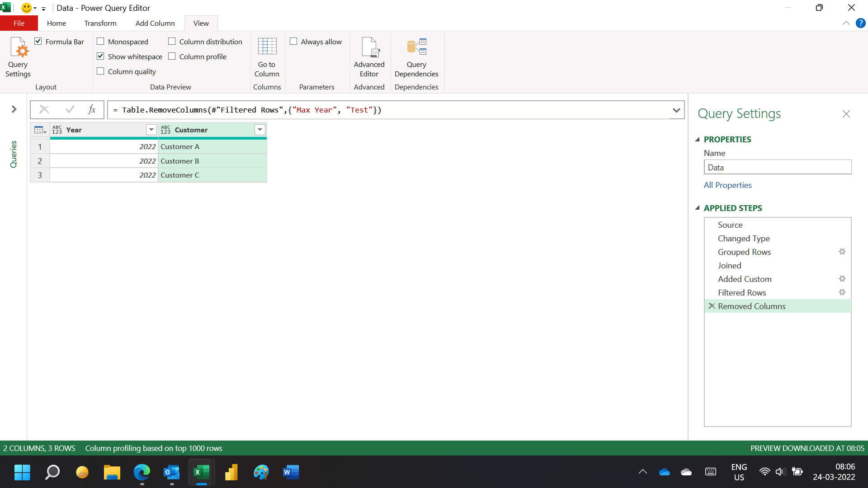868x488 pixels.
Task: Collapse the APPLIED STEPS section
Action: 697,208
